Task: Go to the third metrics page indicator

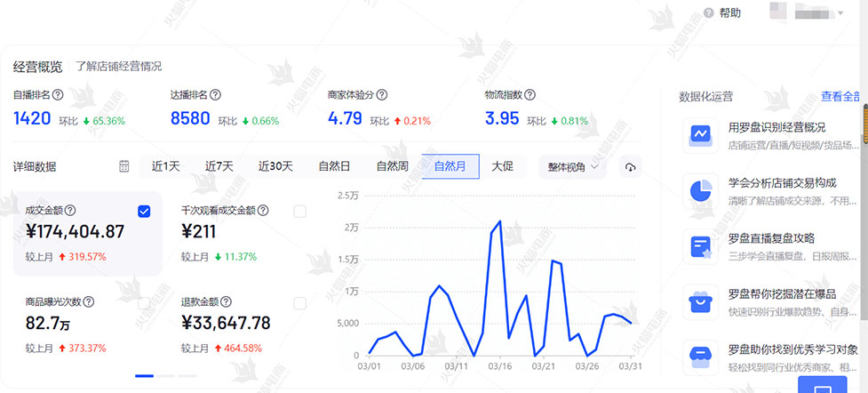Action: (x=187, y=376)
